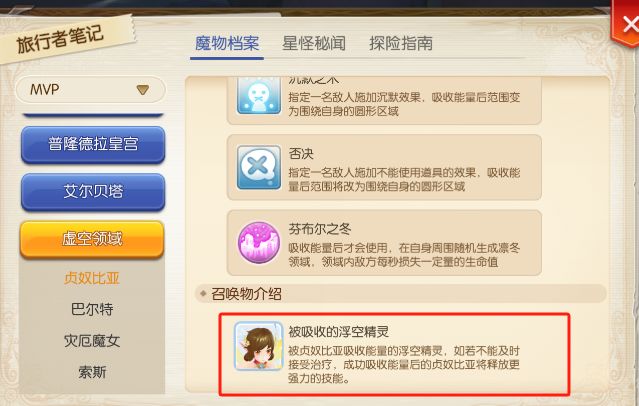Choose 灾厄魔女 from the list
The width and height of the screenshot is (639, 406).
tap(92, 341)
